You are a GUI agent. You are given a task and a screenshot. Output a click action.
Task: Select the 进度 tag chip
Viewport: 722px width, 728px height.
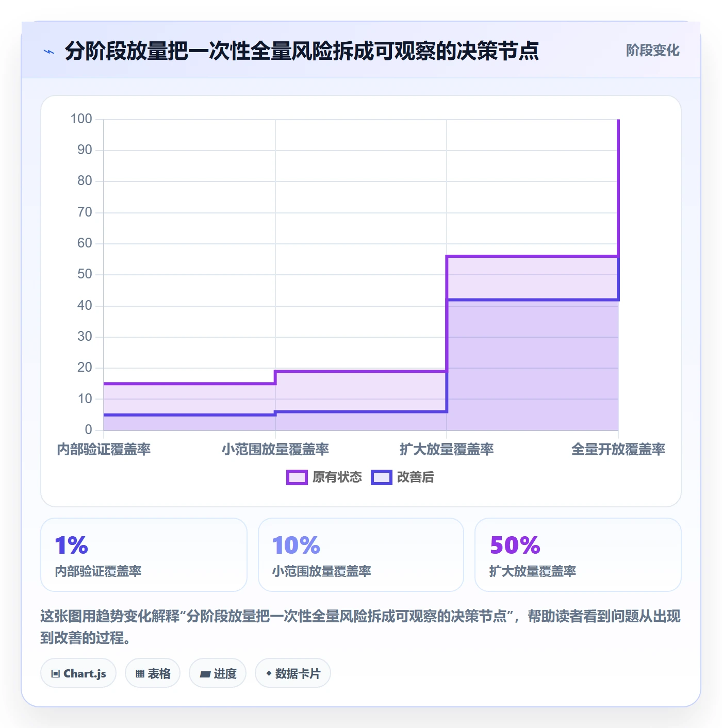click(x=218, y=673)
